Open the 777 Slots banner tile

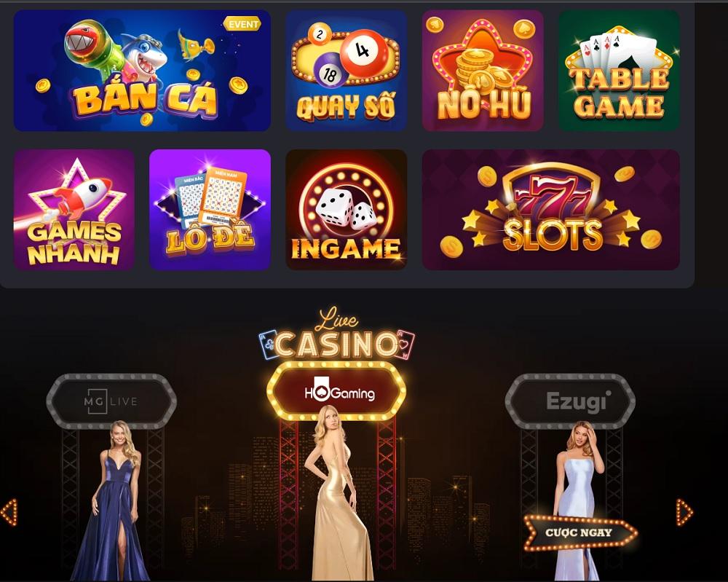click(x=550, y=210)
